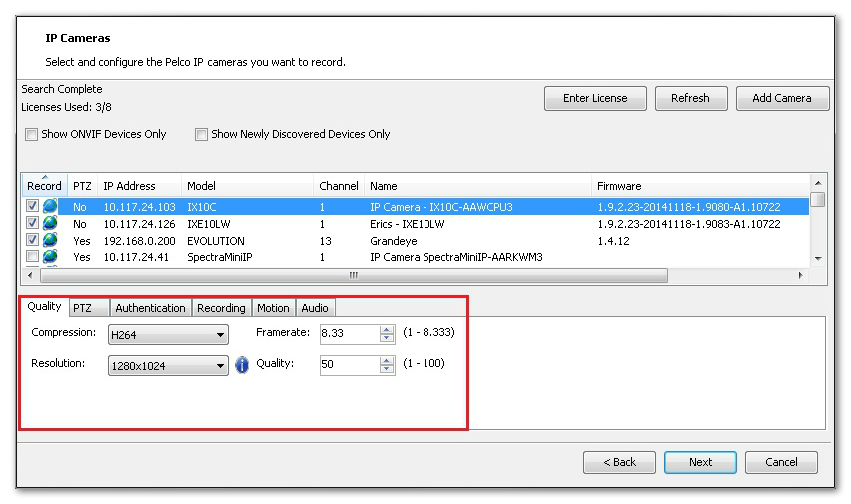
Task: Click the globe icon for camera 10.117.24.103
Action: [x=50, y=207]
